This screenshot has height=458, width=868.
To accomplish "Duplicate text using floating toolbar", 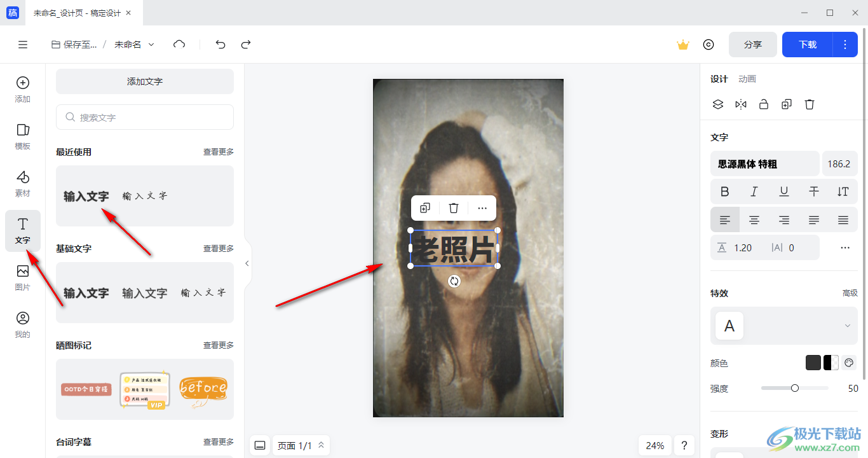I will [425, 208].
